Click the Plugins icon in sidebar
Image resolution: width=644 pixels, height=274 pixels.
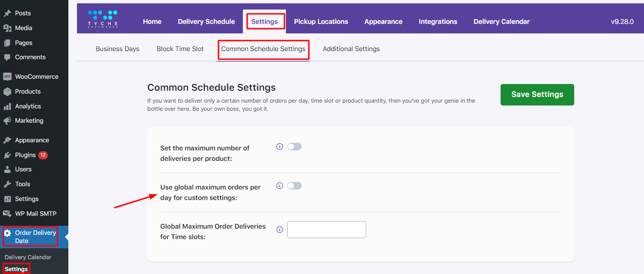pos(7,155)
